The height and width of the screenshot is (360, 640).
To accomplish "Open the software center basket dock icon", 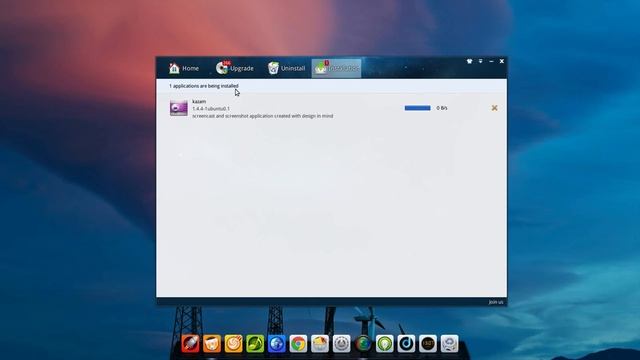I will click(x=320, y=344).
